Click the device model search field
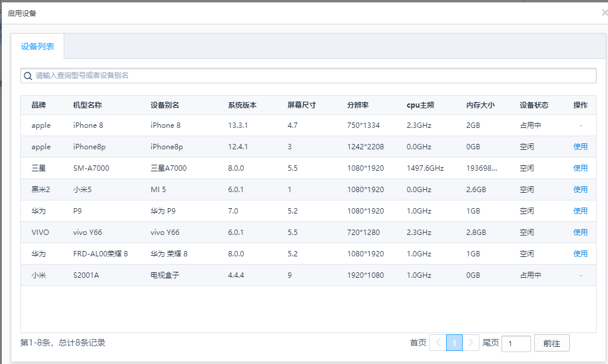This screenshot has height=364, width=608. pyautogui.click(x=310, y=76)
